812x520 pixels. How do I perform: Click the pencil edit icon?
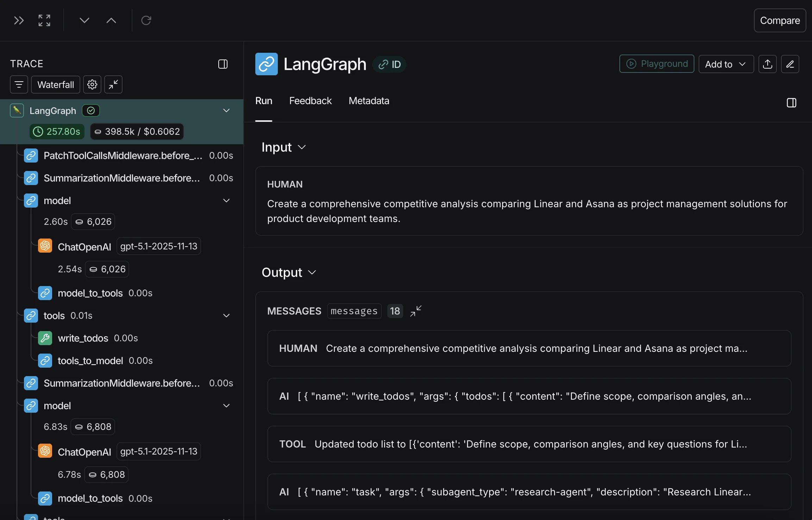pos(790,64)
